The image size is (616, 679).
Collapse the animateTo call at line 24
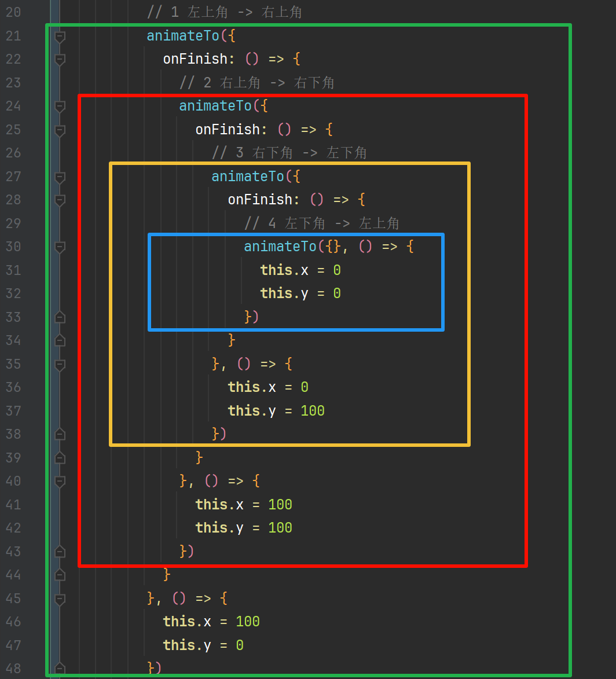point(60,106)
